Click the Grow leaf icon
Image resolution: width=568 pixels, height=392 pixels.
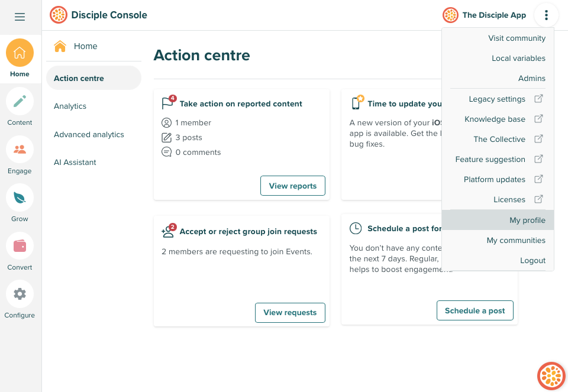20,197
